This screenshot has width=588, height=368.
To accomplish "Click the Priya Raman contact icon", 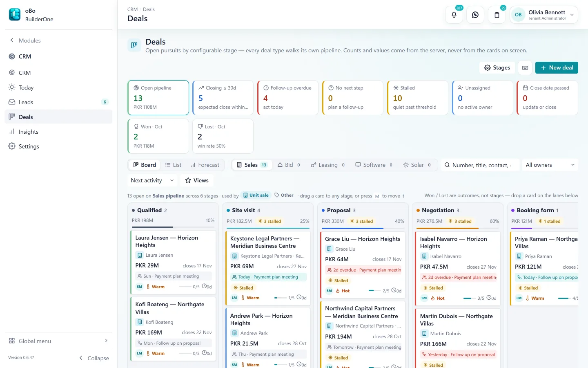I will pyautogui.click(x=519, y=256).
